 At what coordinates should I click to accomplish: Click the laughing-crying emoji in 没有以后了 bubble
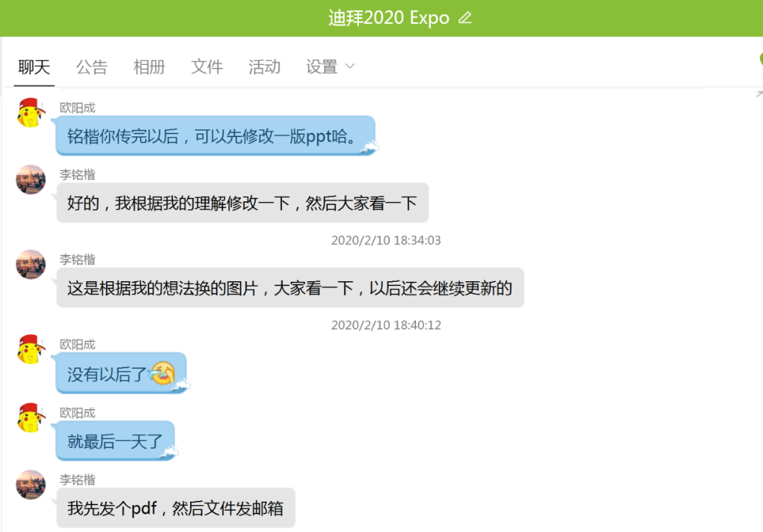(162, 373)
